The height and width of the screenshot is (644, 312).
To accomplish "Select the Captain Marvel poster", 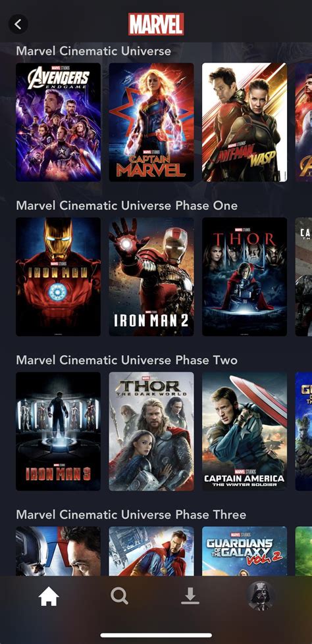I will coord(151,122).
